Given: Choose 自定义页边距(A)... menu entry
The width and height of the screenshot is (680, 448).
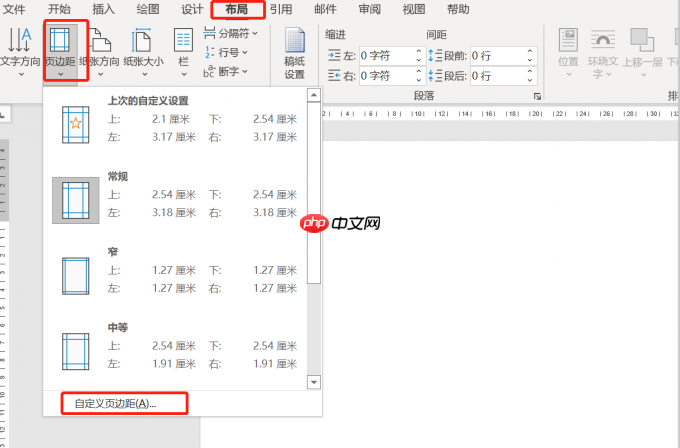Looking at the screenshot, I should [x=115, y=404].
